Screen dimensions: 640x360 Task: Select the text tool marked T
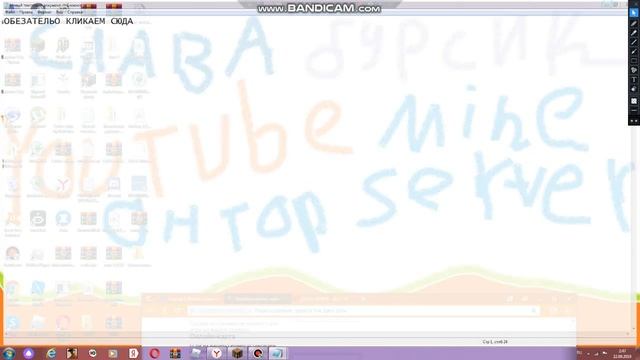[634, 80]
